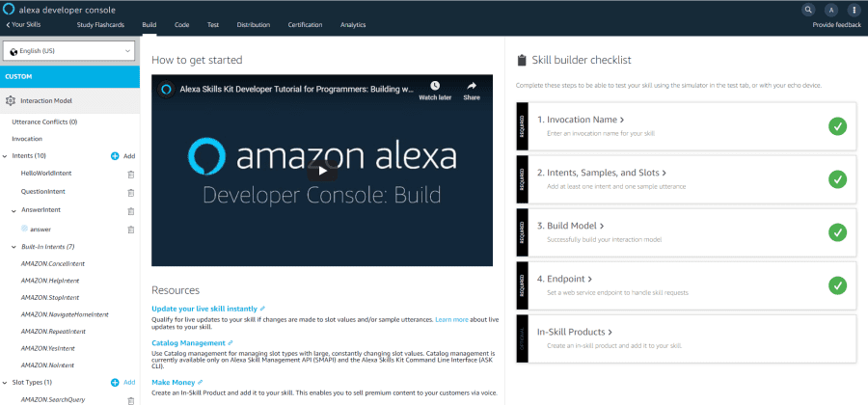Click Provide feedback link

pos(836,25)
